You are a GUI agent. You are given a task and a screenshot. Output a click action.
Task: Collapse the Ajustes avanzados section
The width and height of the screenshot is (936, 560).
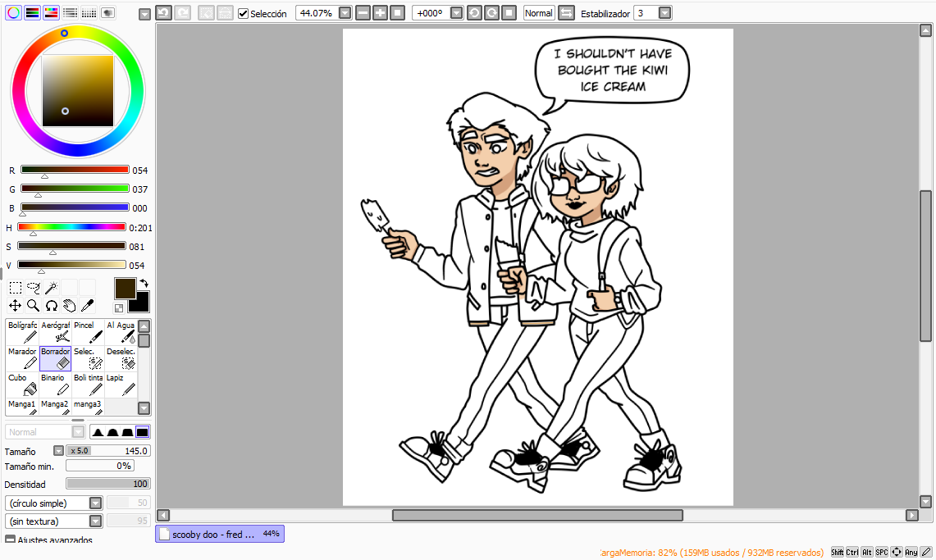coord(10,540)
